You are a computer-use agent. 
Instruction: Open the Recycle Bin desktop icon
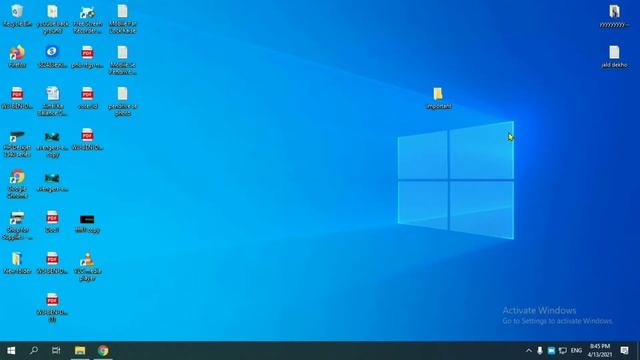tap(17, 16)
